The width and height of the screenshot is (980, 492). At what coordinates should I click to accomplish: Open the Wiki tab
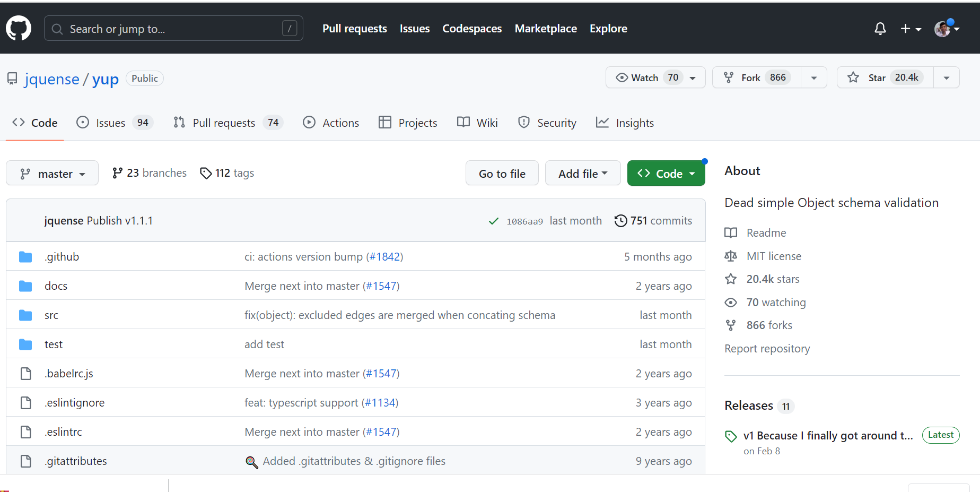pos(477,123)
